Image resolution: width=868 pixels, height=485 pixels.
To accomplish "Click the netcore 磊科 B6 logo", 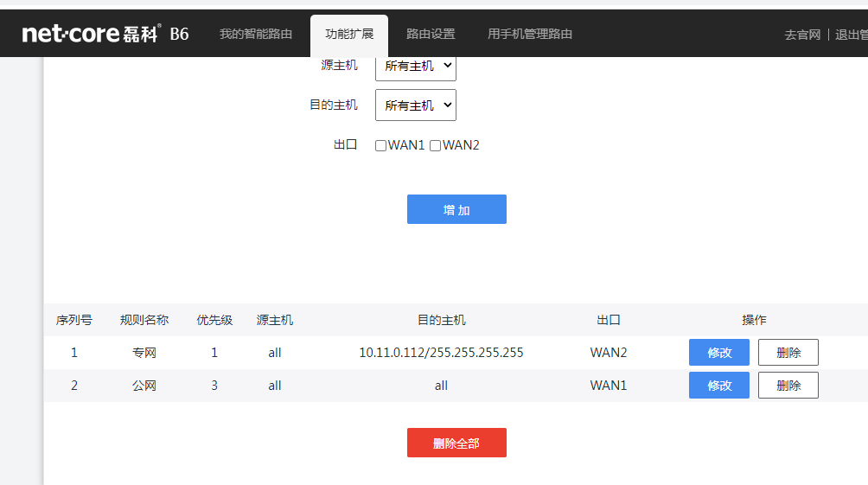I will (x=105, y=34).
